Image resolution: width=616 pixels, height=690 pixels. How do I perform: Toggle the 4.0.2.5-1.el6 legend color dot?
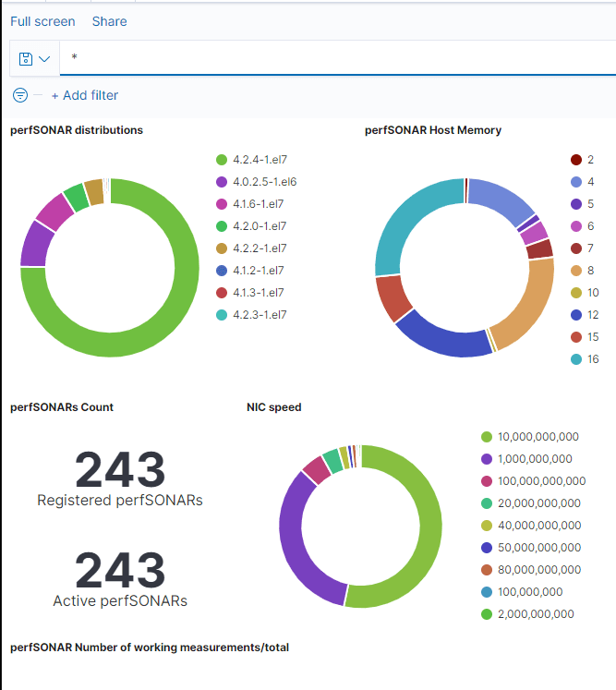pos(222,182)
